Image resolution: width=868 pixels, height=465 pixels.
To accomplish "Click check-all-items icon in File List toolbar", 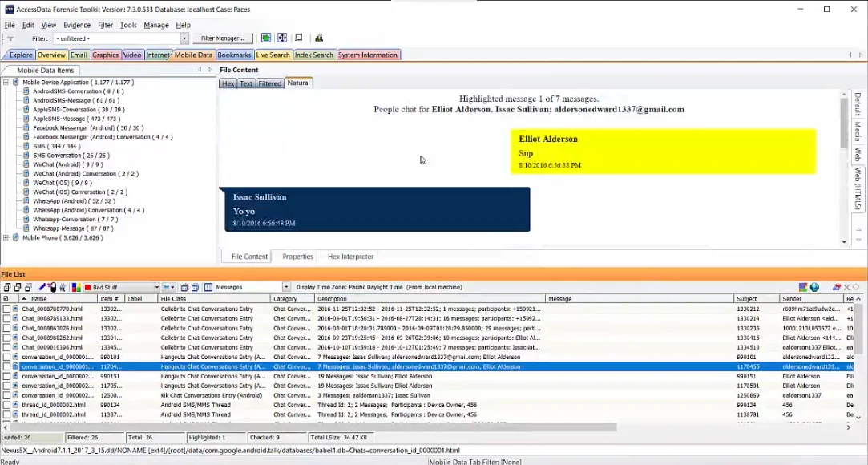I will coord(7,287).
